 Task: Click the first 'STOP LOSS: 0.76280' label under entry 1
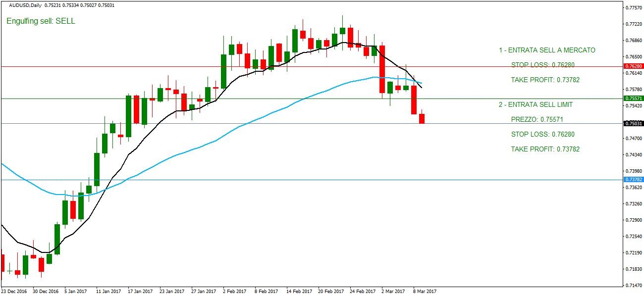point(543,65)
